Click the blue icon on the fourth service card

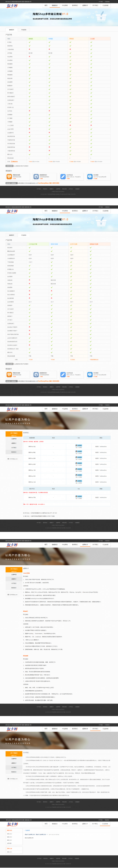click(x=90, y=176)
